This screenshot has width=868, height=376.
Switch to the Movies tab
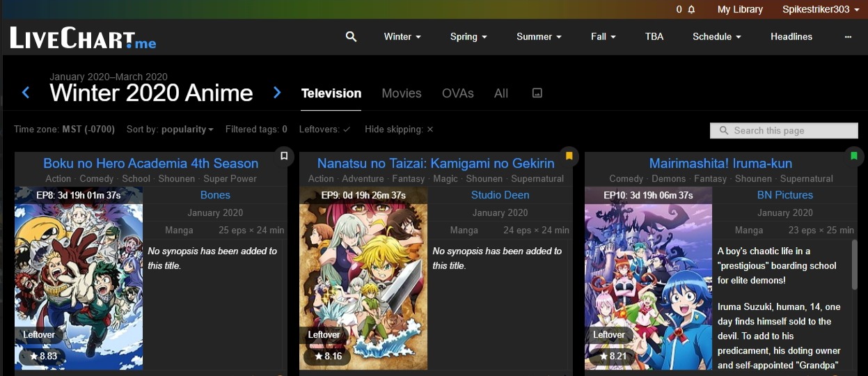pos(402,93)
